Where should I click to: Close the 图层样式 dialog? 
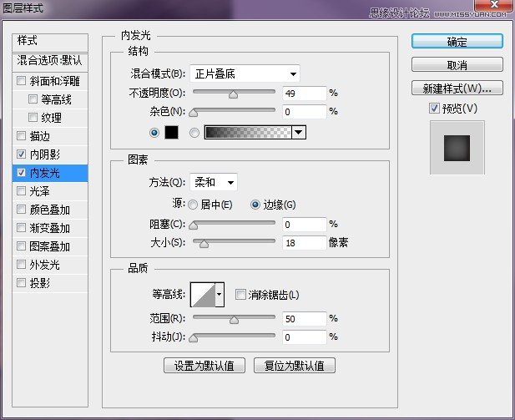pyautogui.click(x=494, y=5)
